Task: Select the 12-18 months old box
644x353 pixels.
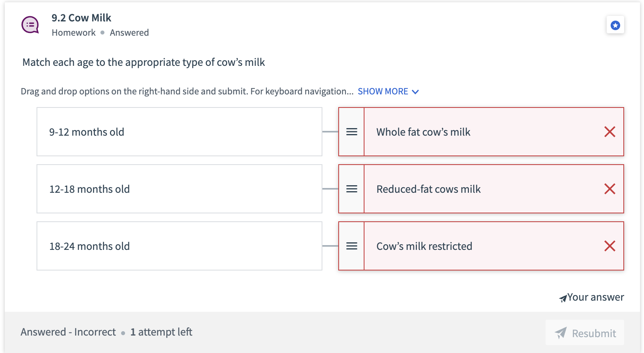Action: pyautogui.click(x=179, y=189)
